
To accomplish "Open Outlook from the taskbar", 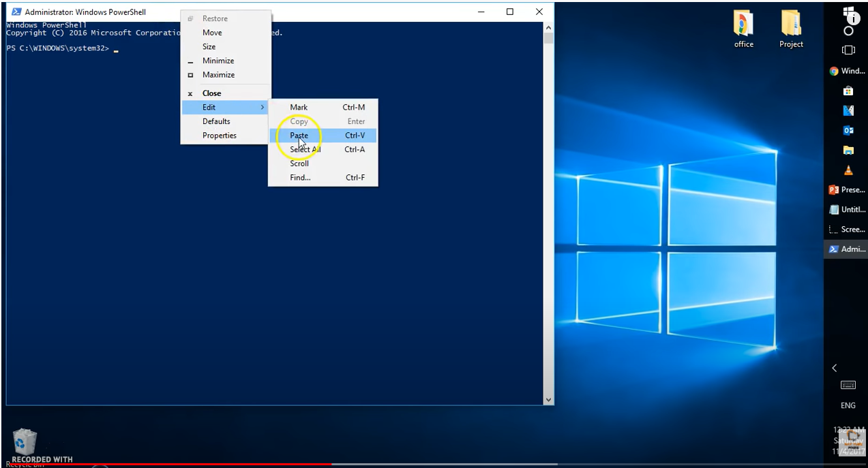I will [x=848, y=130].
